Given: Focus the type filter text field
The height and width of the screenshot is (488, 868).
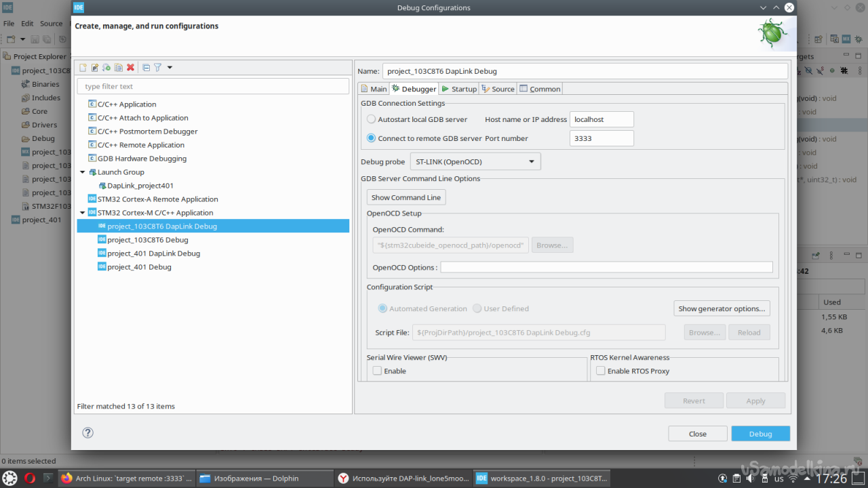Looking at the screenshot, I should pos(213,86).
